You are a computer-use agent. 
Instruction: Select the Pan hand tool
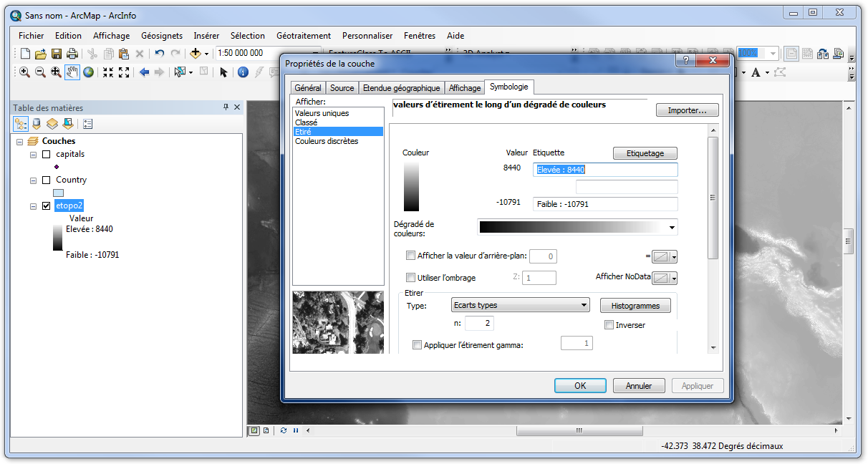click(72, 72)
